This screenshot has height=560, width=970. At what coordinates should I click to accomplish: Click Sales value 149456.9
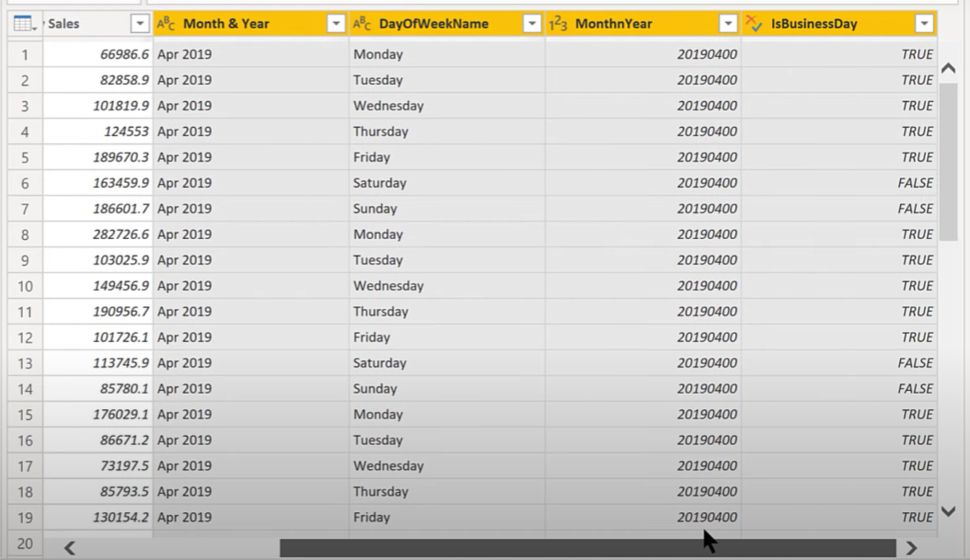click(x=121, y=286)
